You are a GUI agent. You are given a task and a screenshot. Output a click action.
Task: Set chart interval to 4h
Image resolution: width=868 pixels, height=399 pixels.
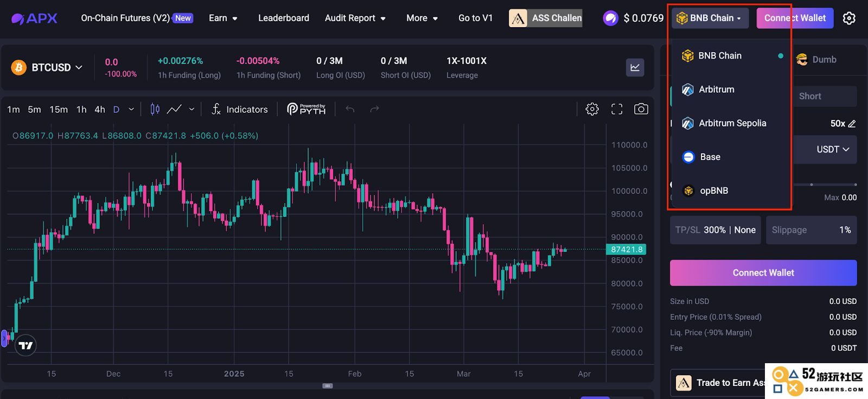pos(100,109)
